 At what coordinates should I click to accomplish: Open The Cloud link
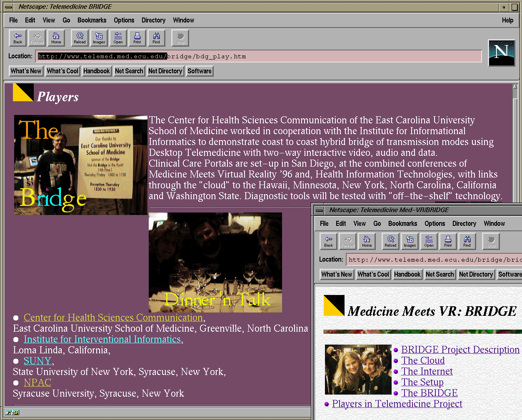(423, 360)
